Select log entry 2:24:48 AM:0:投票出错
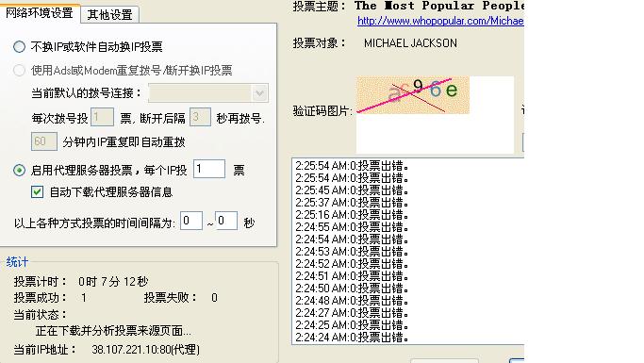 click(352, 301)
